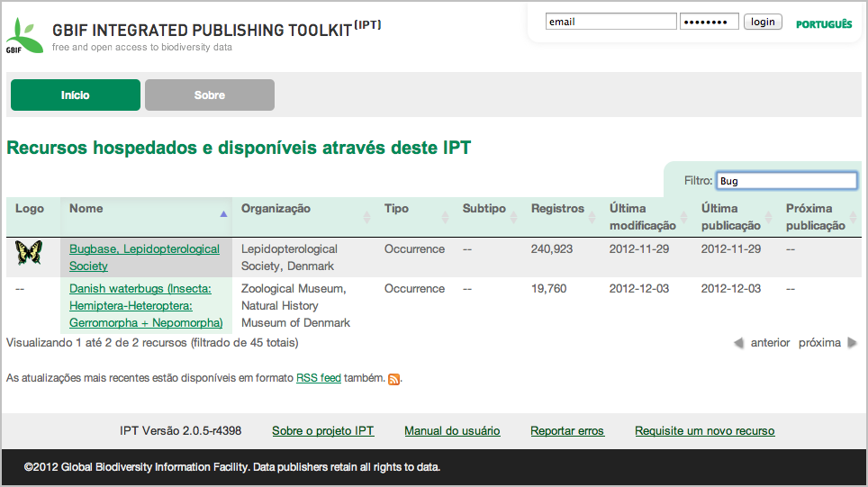Open Manual do usuário link
This screenshot has width=868, height=487.
(452, 430)
